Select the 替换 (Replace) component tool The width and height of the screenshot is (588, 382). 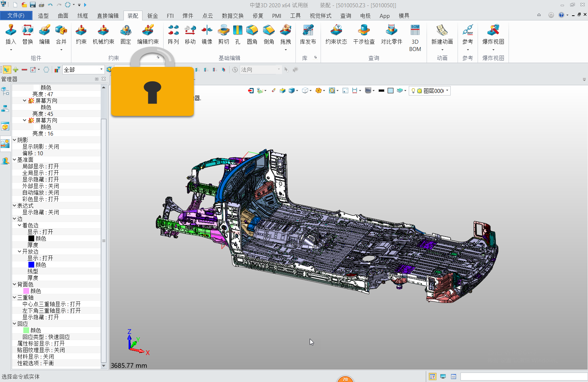[x=28, y=35]
